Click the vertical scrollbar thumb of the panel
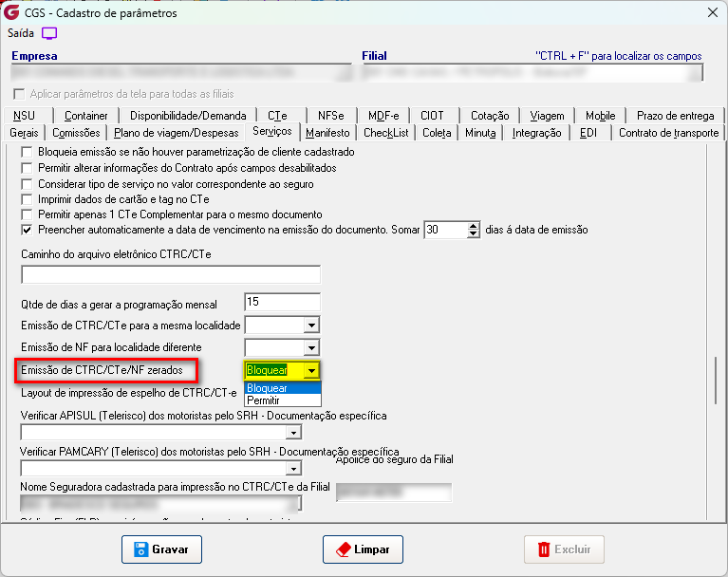Screen dimensions: 728x577 click(x=715, y=380)
